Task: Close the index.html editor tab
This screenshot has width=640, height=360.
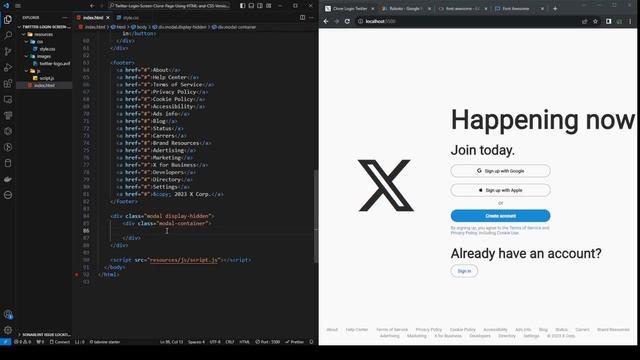Action: pos(108,18)
